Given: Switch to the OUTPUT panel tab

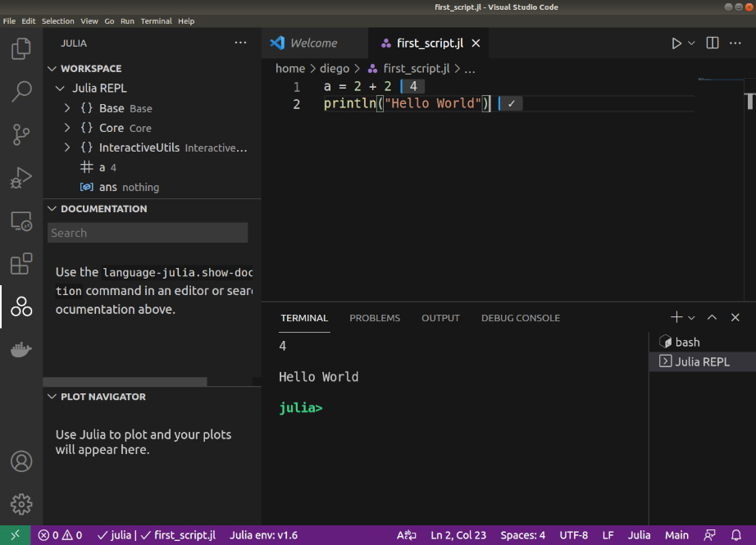Looking at the screenshot, I should (x=440, y=318).
